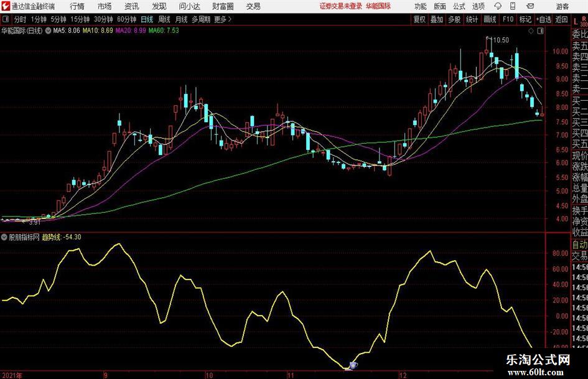Click month 11 on the time axis
The width and height of the screenshot is (588, 379).
[x=291, y=375]
